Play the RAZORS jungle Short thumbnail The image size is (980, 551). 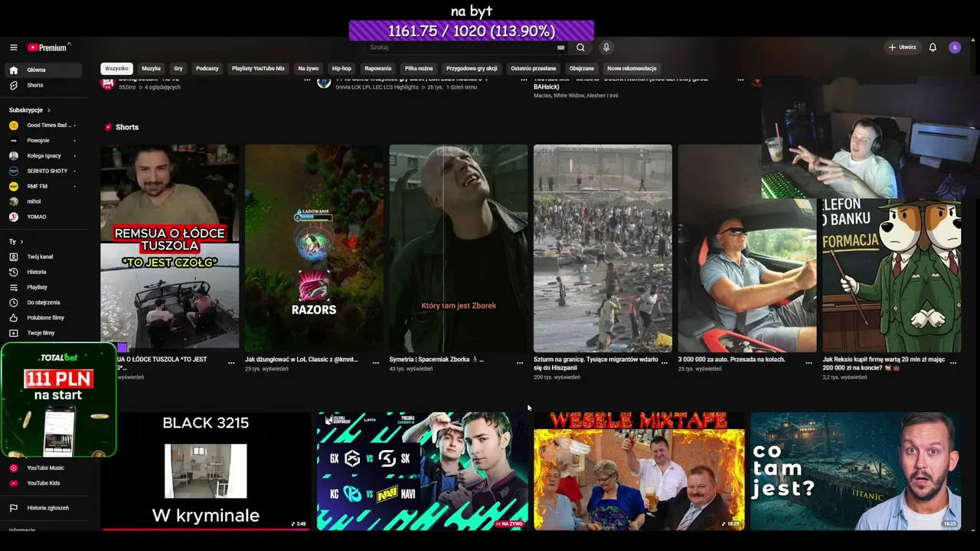point(314,248)
